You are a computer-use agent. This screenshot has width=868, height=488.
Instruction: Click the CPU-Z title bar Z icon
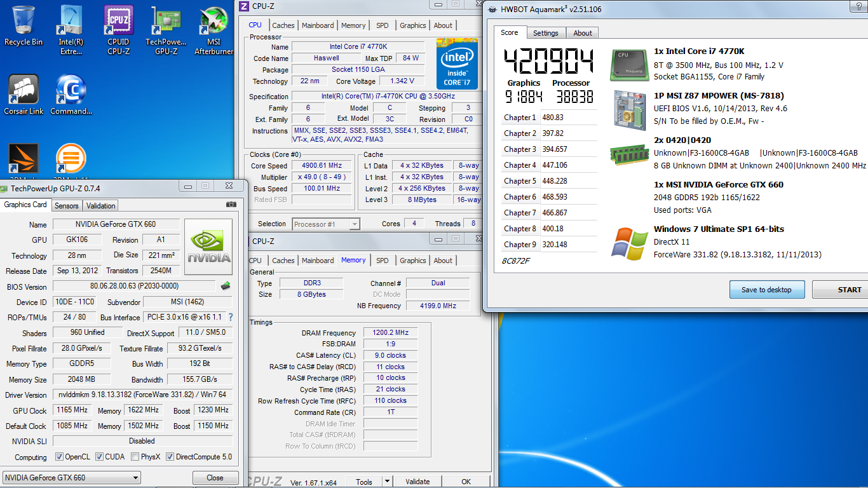(x=245, y=6)
